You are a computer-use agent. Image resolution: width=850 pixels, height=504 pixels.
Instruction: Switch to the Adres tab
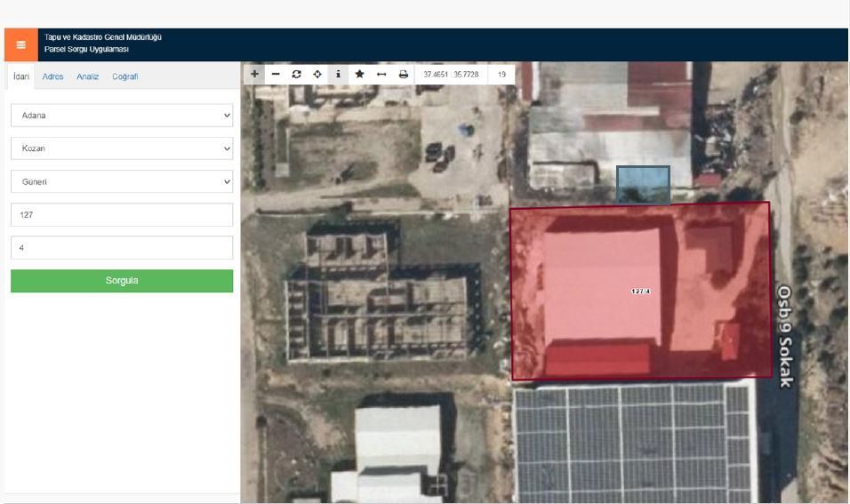pyautogui.click(x=53, y=76)
